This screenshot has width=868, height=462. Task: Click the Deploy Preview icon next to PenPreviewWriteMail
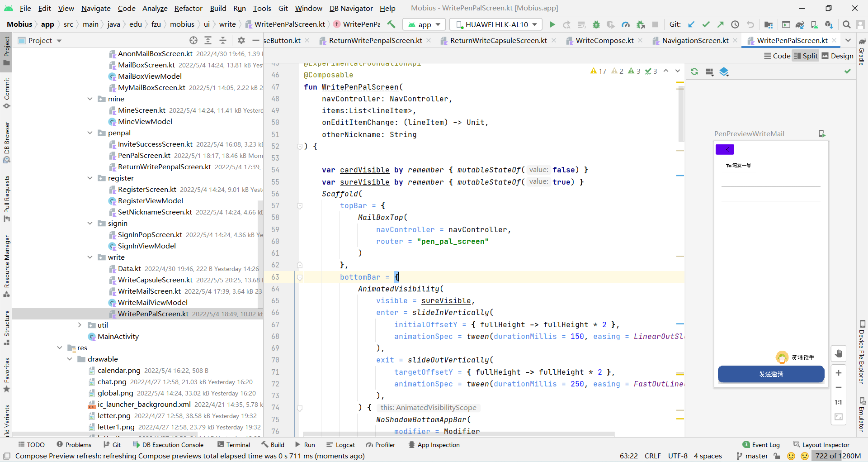point(822,133)
